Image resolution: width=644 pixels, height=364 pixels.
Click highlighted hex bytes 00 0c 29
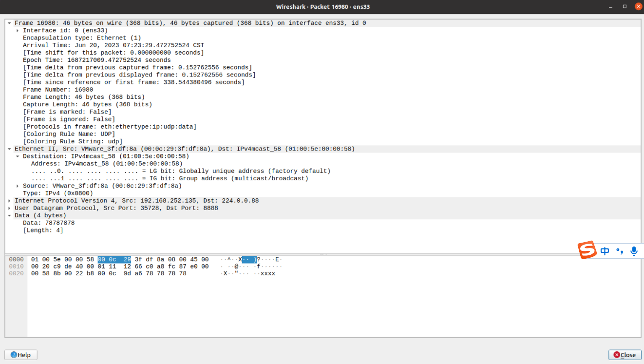(x=114, y=259)
